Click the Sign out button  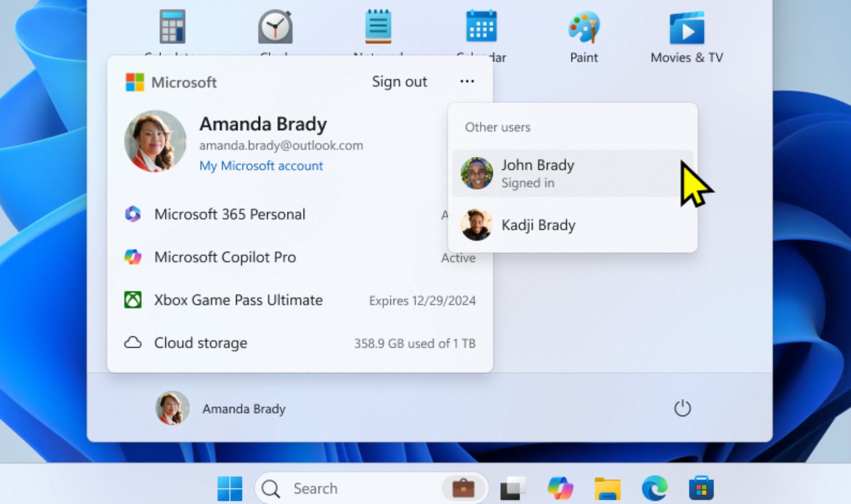coord(400,82)
